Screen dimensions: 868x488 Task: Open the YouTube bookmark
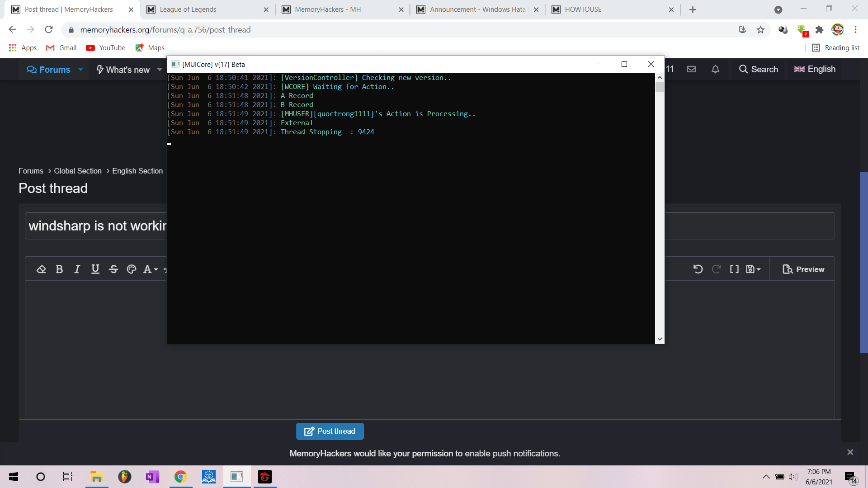[x=106, y=47]
